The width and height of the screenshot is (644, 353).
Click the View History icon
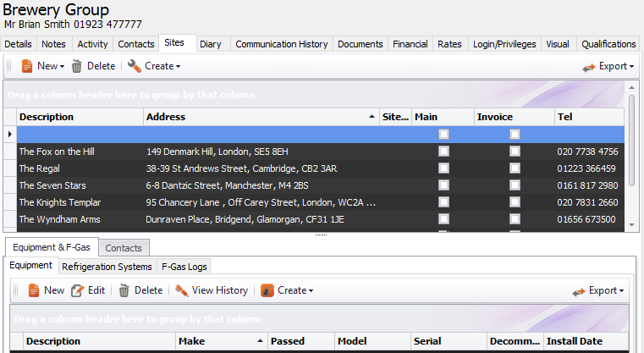point(182,290)
